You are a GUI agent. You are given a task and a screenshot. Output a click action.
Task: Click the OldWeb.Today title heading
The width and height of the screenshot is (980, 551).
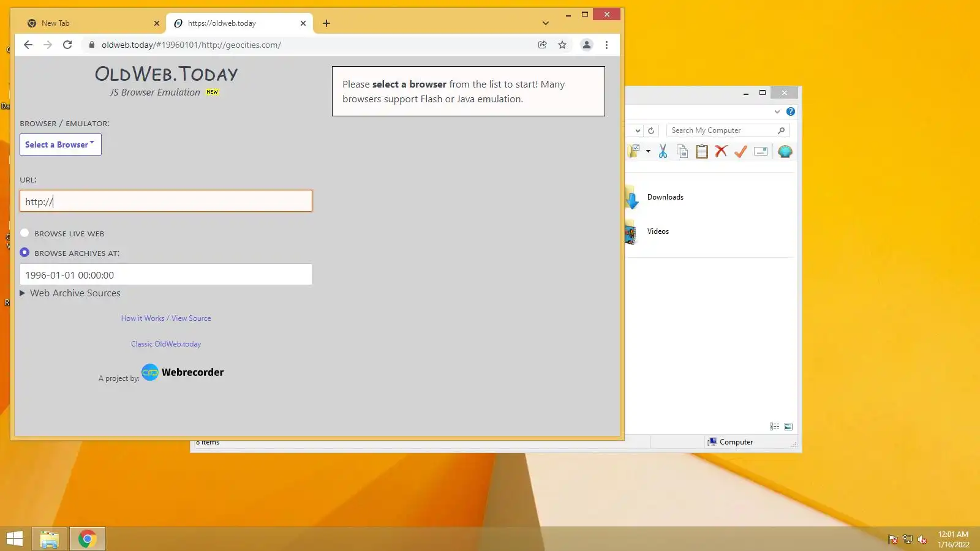166,74
